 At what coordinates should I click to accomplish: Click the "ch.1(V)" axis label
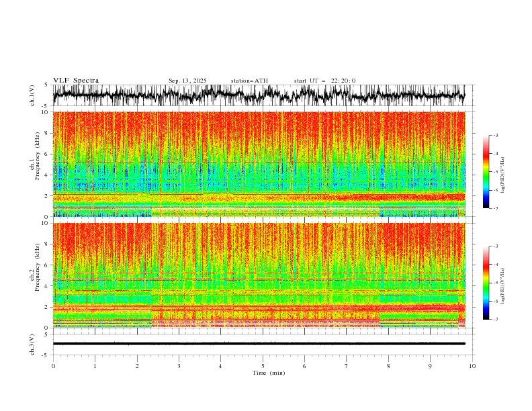[x=32, y=95]
